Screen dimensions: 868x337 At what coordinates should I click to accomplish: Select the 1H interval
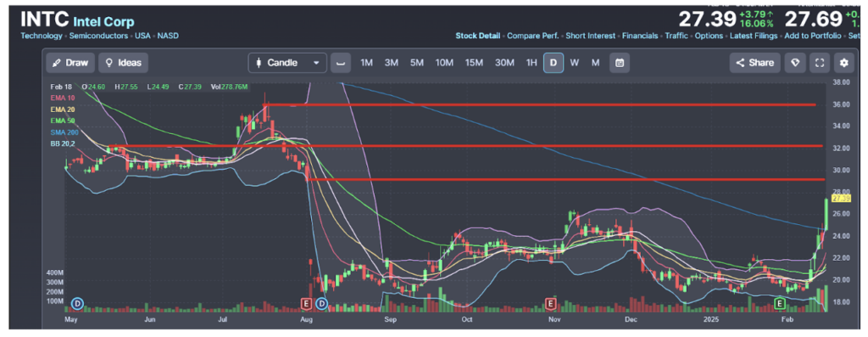point(531,63)
